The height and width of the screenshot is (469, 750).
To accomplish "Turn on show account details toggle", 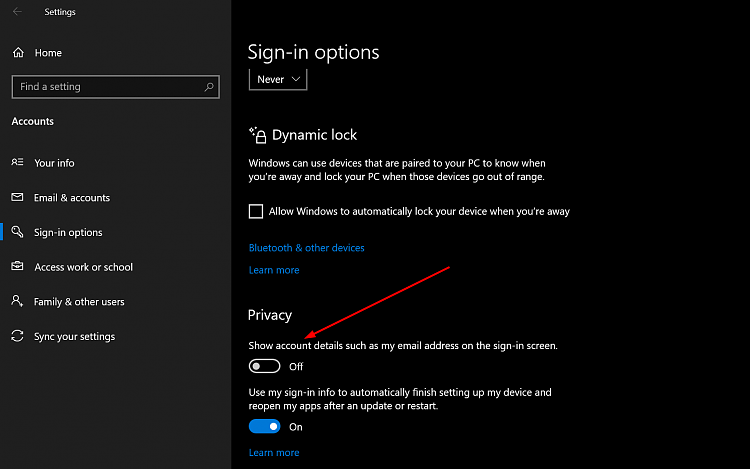I will coord(265,366).
